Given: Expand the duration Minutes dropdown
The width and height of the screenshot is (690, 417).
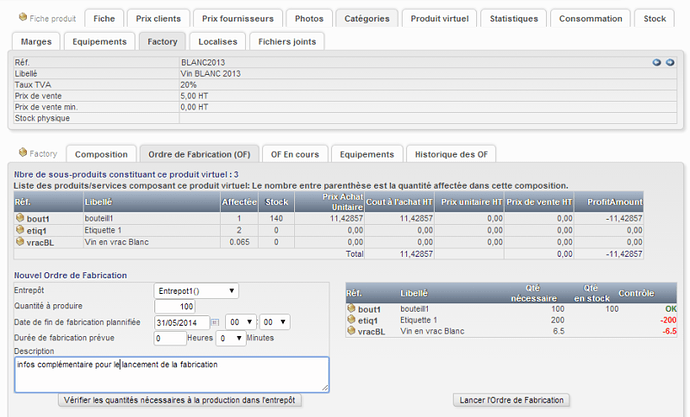Looking at the screenshot, I should pyautogui.click(x=227, y=339).
